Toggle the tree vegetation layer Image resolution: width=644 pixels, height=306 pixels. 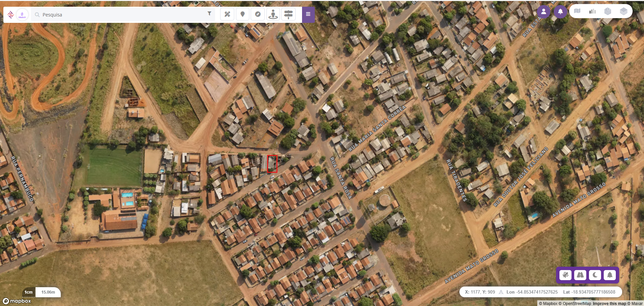(x=610, y=275)
